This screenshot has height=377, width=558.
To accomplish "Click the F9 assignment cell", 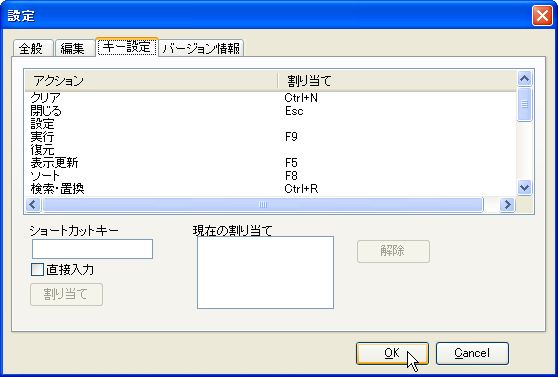I will point(291,137).
